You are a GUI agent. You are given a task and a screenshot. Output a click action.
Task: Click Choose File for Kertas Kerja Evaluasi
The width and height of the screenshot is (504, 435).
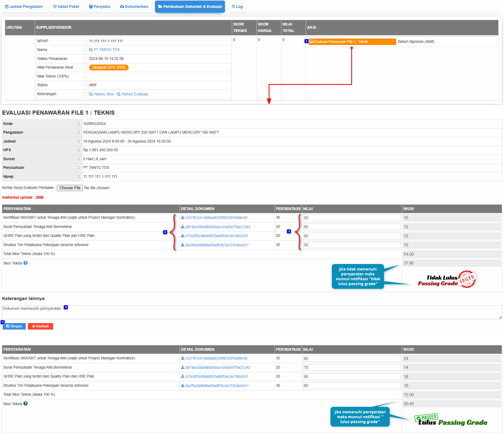[70, 188]
